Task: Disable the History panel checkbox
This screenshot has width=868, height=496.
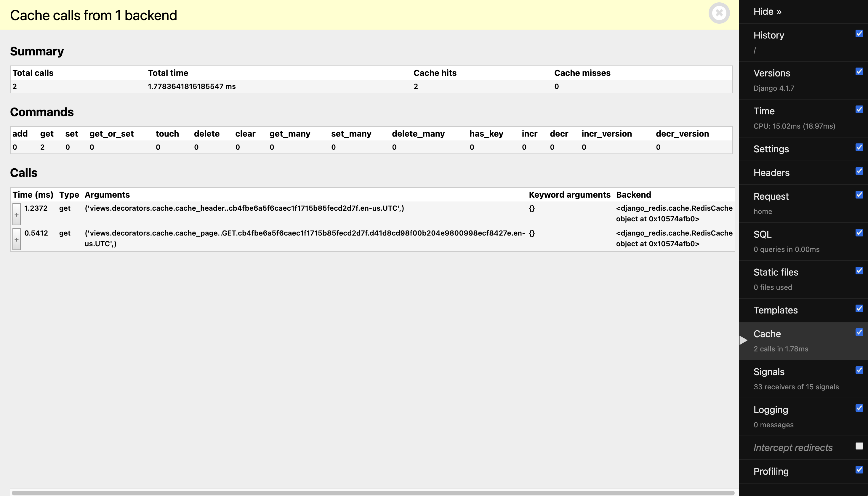Action: coord(859,33)
